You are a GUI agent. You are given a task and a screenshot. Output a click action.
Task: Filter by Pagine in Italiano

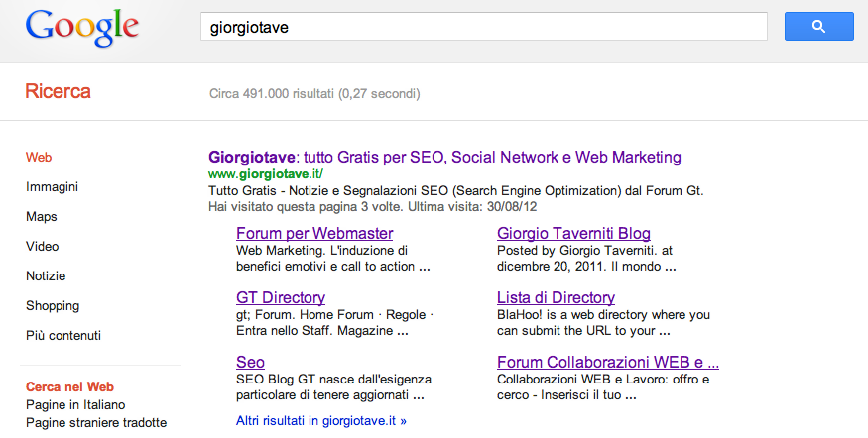(75, 405)
